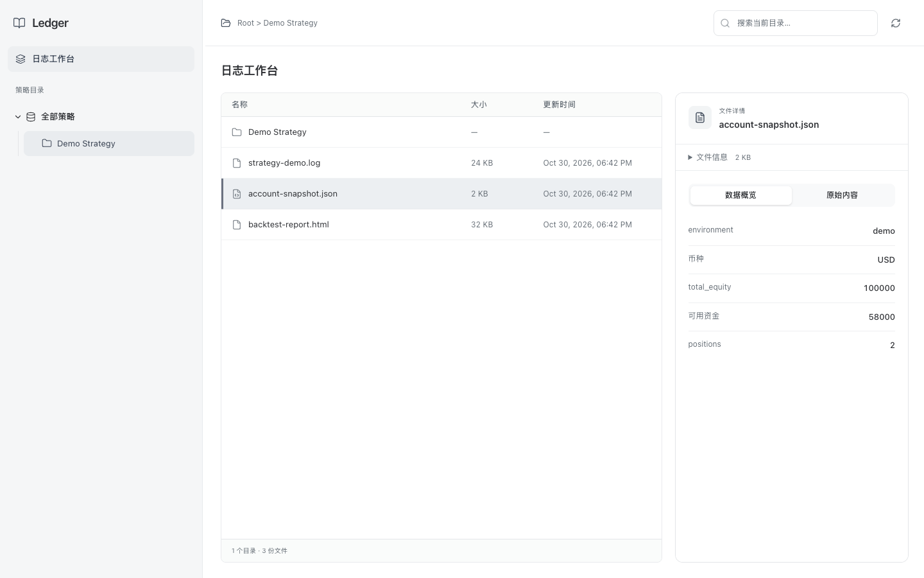Click the Ledger app title text
This screenshot has width=924, height=578.
[50, 23]
